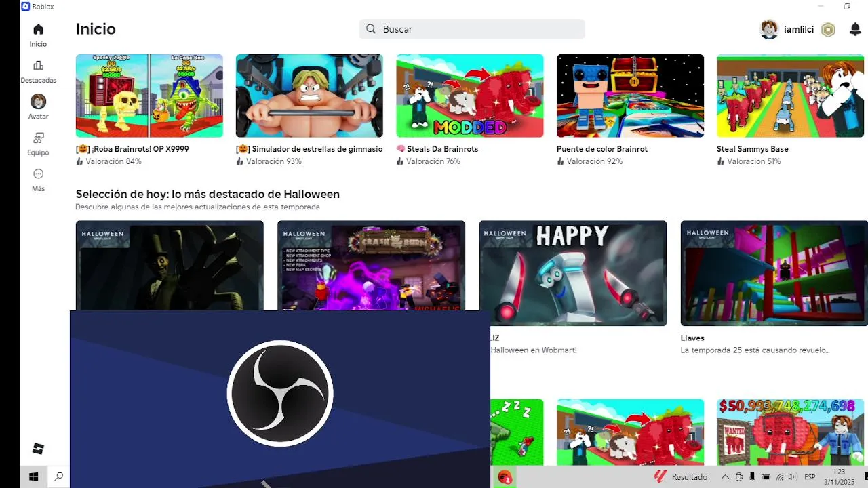Viewport: 868px width, 488px height.
Task: Focus the Buscar search field
Action: click(472, 29)
